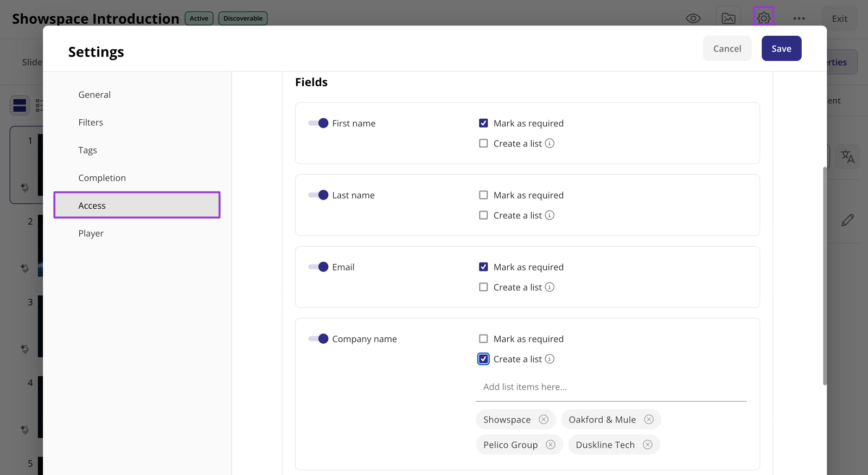Open the Completion settings section

click(x=137, y=178)
